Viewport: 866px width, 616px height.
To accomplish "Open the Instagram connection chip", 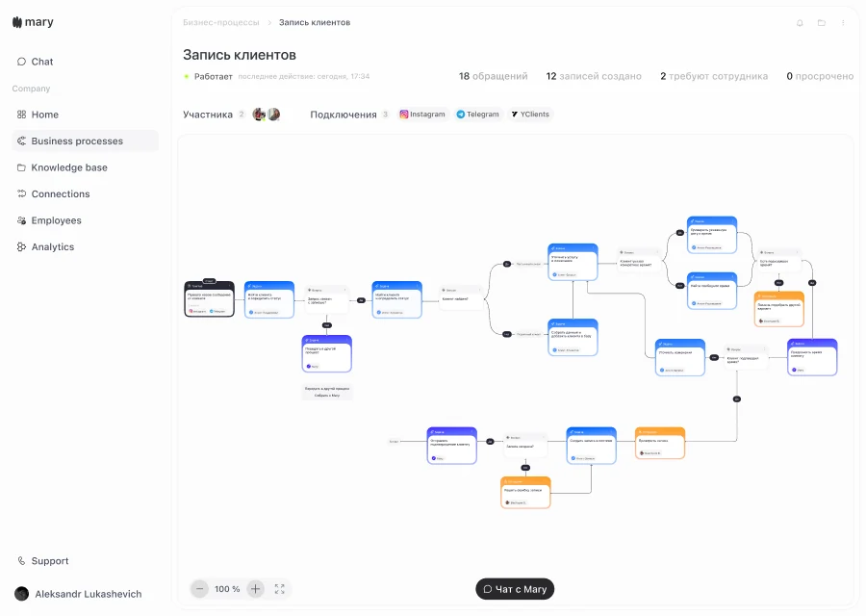I will pos(422,115).
